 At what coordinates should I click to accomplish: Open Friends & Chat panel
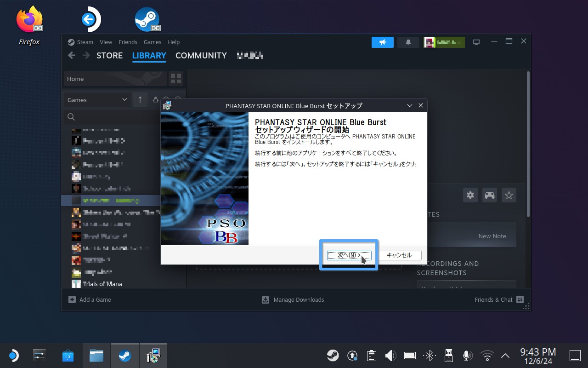pyautogui.click(x=499, y=299)
